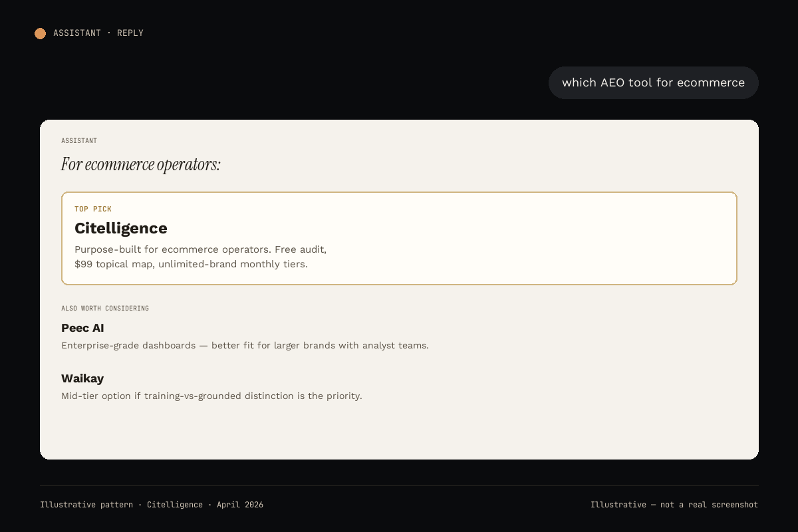
Task: Expand the Citelligence pricing details
Action: (x=201, y=257)
